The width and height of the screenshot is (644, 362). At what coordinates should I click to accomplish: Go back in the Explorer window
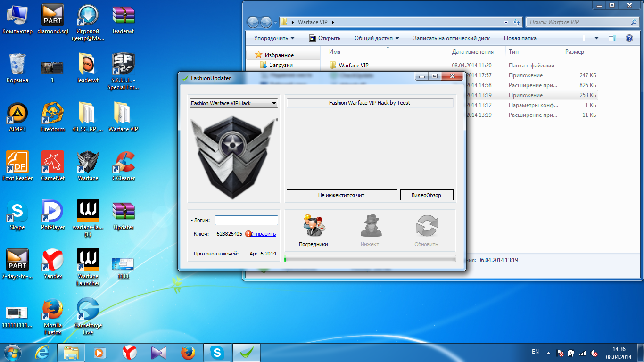[253, 22]
